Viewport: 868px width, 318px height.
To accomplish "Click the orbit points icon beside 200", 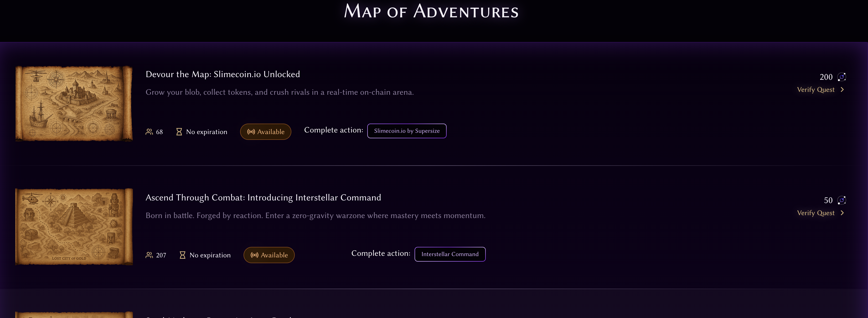I will [x=842, y=77].
